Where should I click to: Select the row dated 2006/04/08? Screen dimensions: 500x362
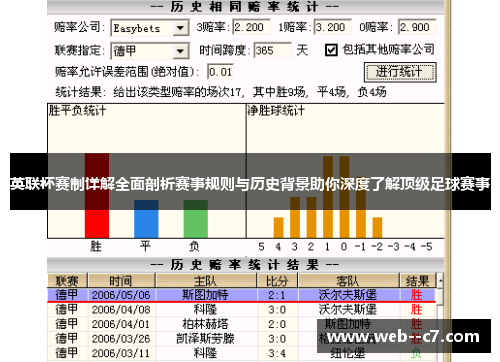click(x=241, y=310)
